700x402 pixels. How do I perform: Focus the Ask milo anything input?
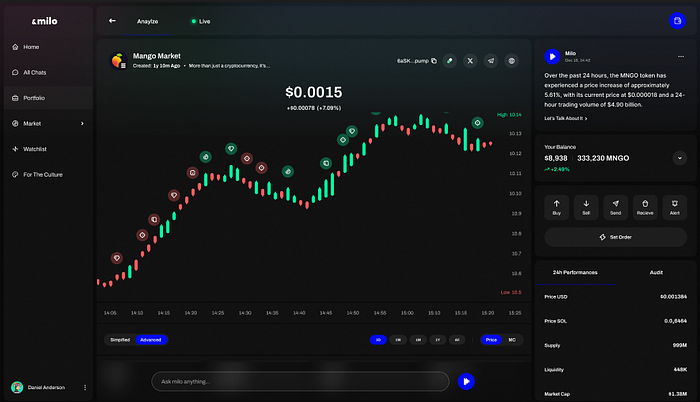tap(300, 380)
